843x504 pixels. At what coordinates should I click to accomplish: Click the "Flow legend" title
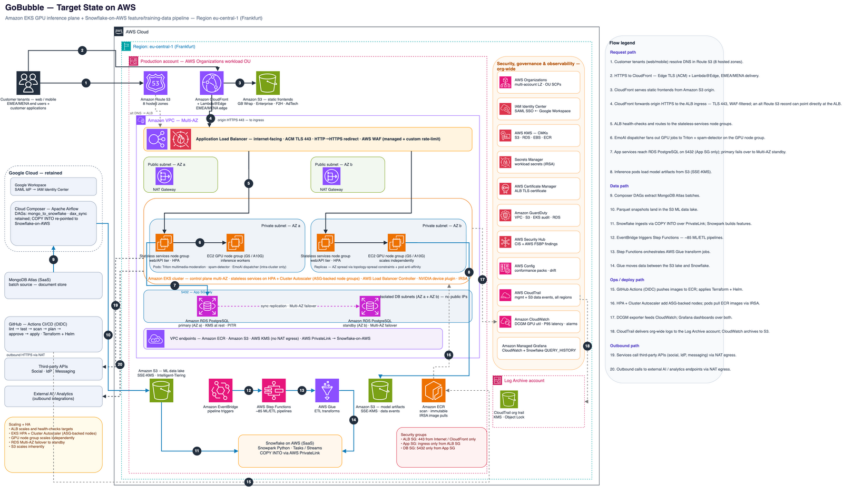622,43
